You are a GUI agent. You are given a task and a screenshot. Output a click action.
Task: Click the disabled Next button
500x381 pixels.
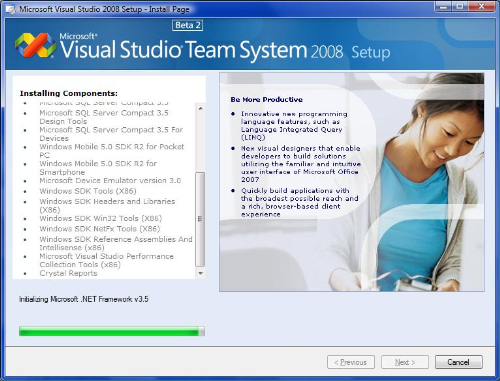(405, 362)
